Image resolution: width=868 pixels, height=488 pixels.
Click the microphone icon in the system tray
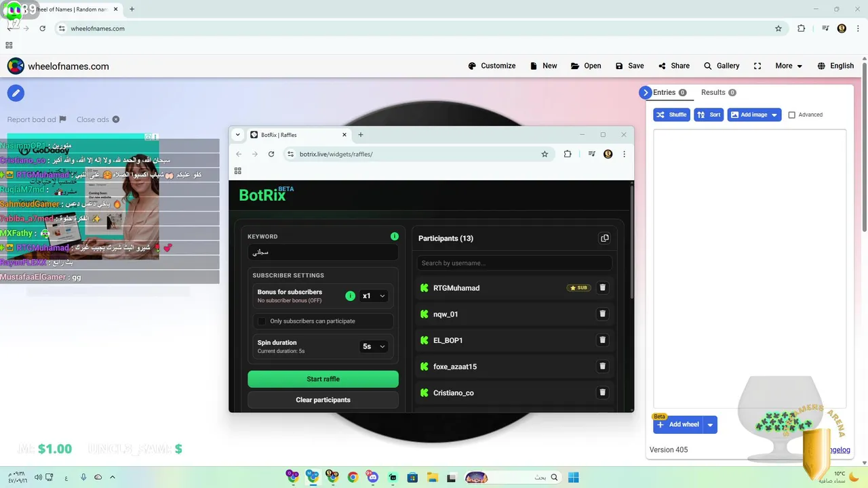coord(83,477)
